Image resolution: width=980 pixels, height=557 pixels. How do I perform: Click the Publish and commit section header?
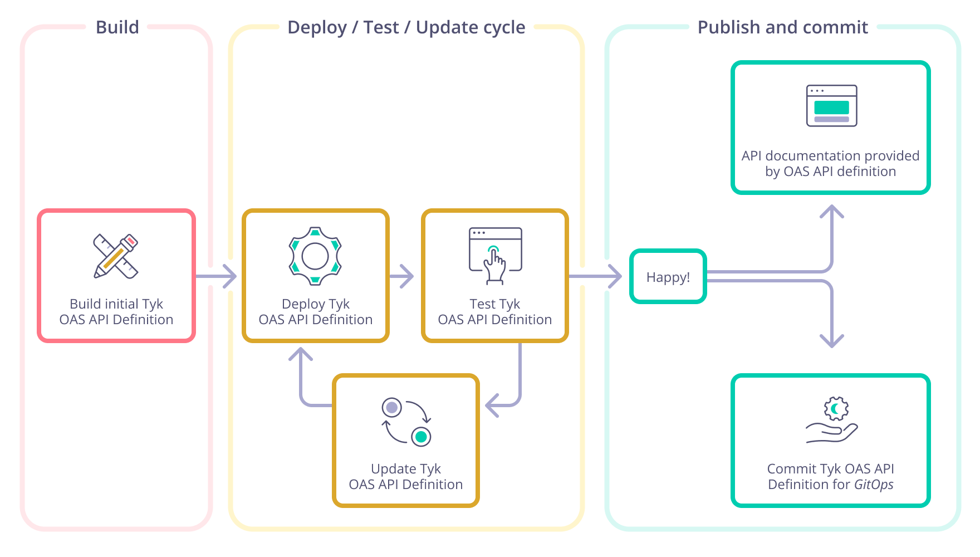(x=783, y=27)
